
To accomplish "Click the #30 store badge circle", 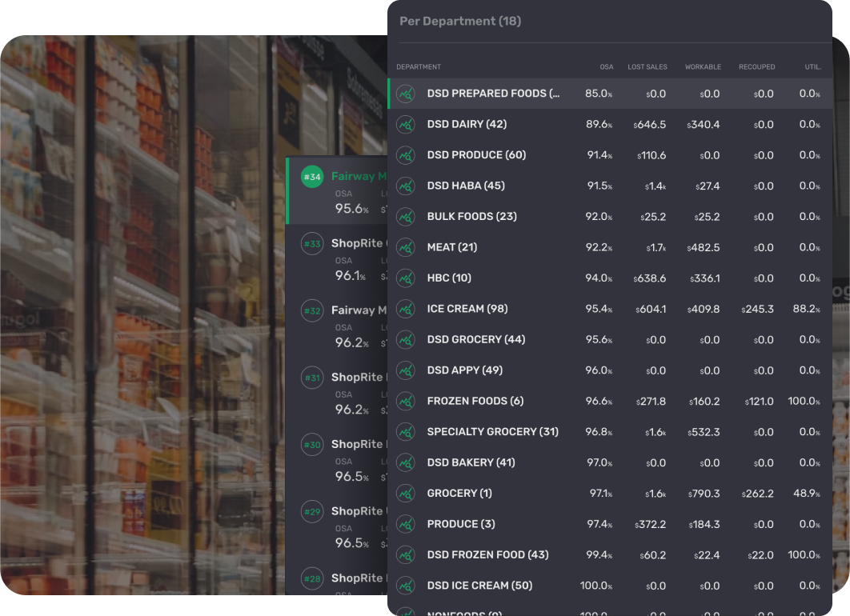I will click(311, 444).
